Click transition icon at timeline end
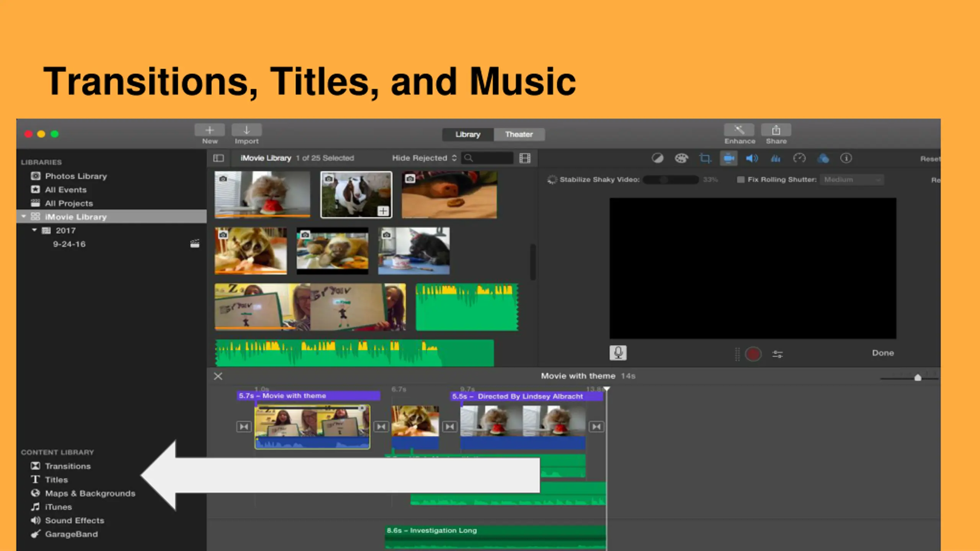Image resolution: width=980 pixels, height=551 pixels. [x=596, y=426]
